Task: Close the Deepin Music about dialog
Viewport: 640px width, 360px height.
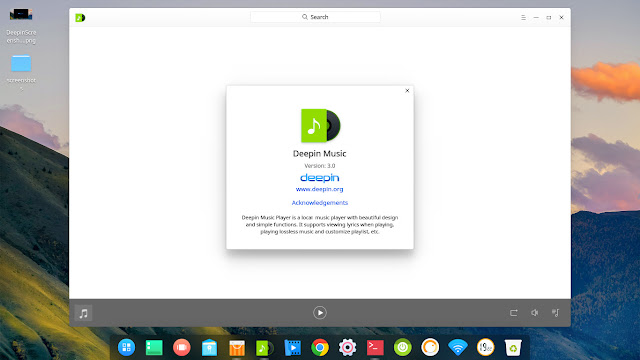Action: 407,91
